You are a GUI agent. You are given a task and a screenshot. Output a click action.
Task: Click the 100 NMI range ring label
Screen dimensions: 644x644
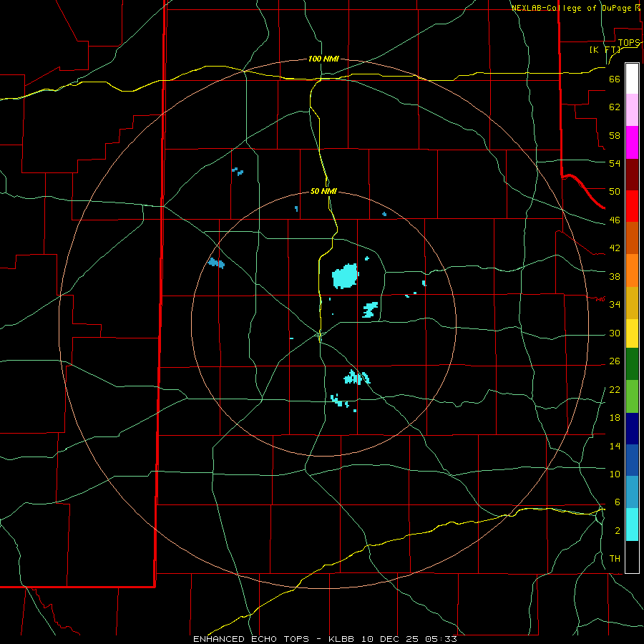323,59
